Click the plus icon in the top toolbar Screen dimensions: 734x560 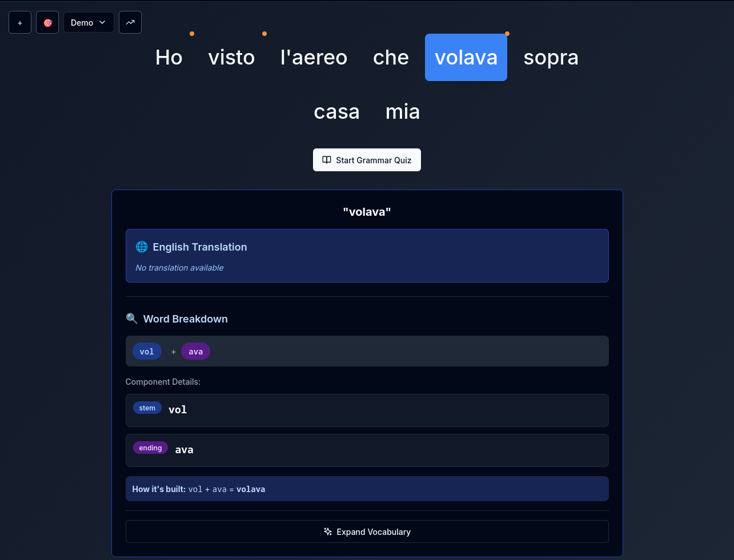tap(19, 22)
